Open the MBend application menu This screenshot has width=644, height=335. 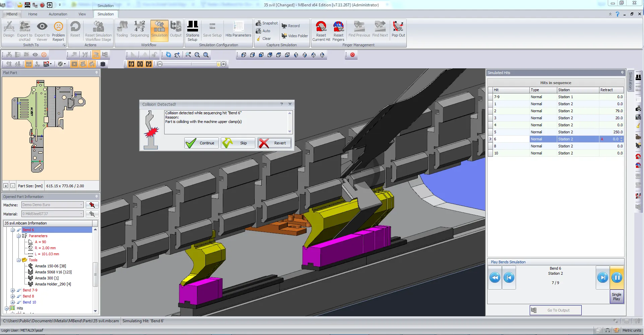[x=12, y=14]
